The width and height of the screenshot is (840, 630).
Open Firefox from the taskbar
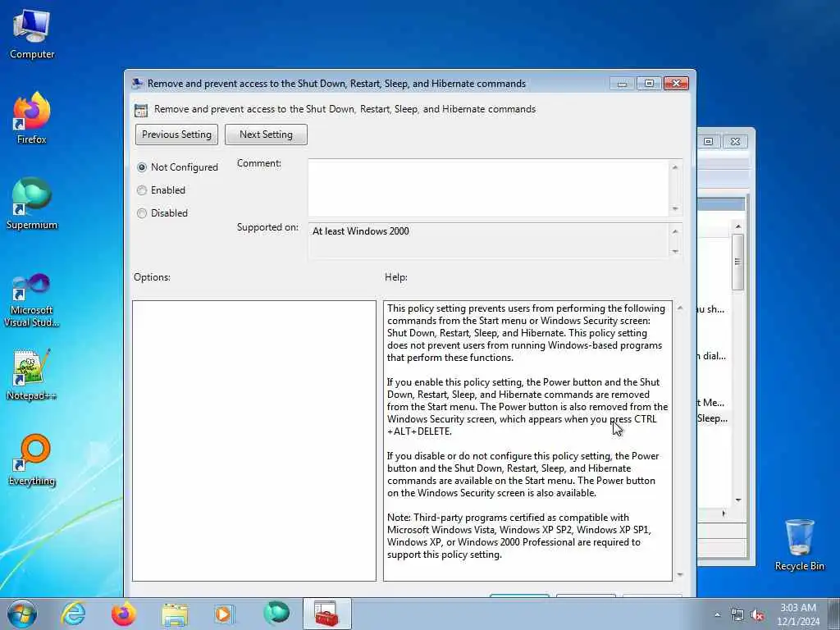point(123,614)
